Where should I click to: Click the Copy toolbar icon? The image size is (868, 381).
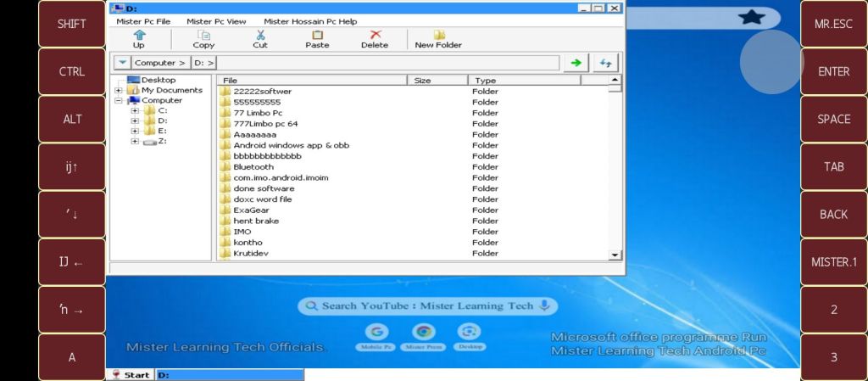(203, 36)
